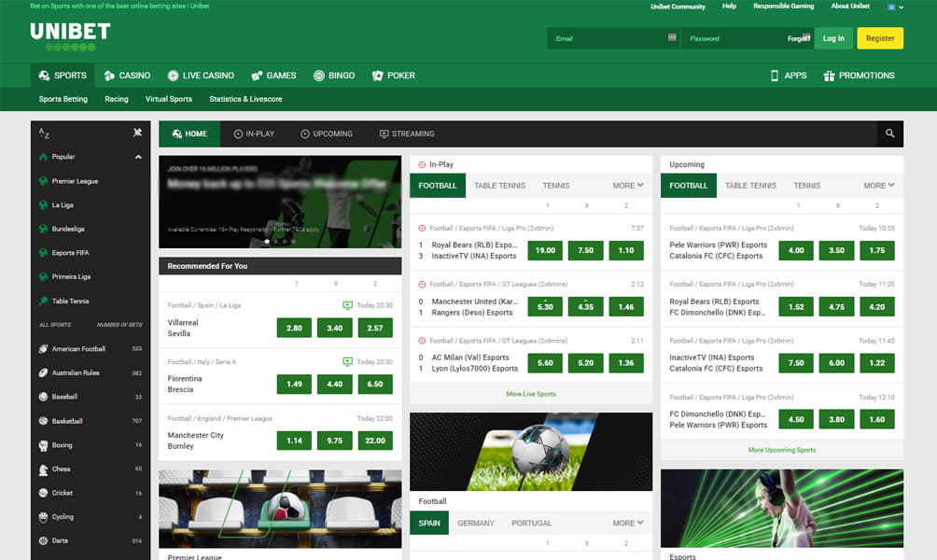Open the SPORTS main menu
Viewport: 937px width, 560px height.
point(63,76)
